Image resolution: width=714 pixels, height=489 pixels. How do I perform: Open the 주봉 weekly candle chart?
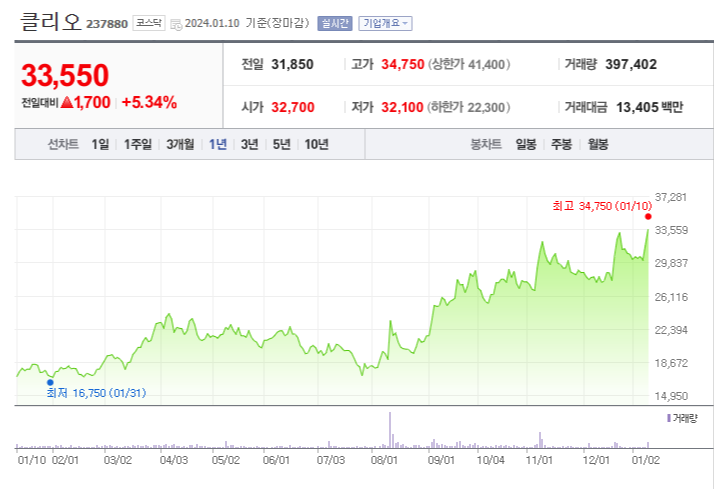tap(561, 144)
